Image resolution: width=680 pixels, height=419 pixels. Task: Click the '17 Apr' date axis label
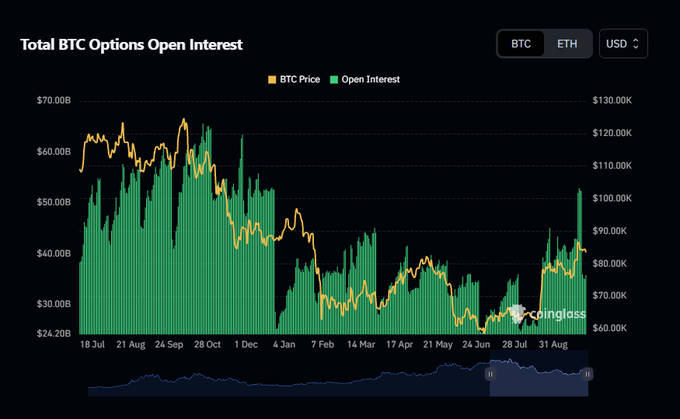pos(399,344)
